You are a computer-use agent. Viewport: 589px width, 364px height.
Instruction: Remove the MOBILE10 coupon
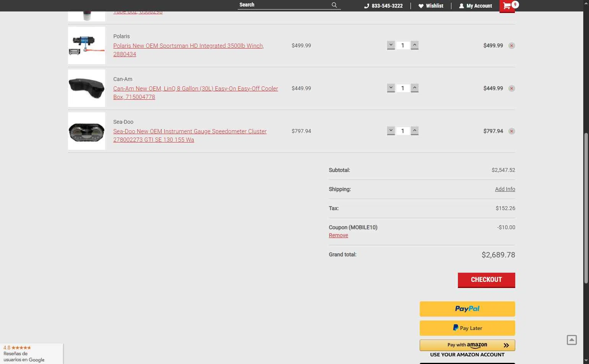338,235
